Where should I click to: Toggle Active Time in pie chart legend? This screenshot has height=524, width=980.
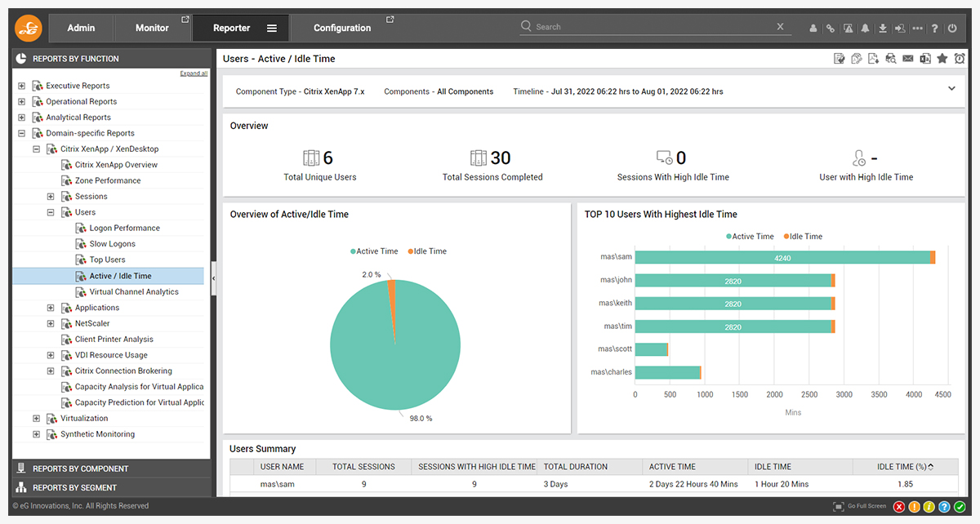pos(374,251)
